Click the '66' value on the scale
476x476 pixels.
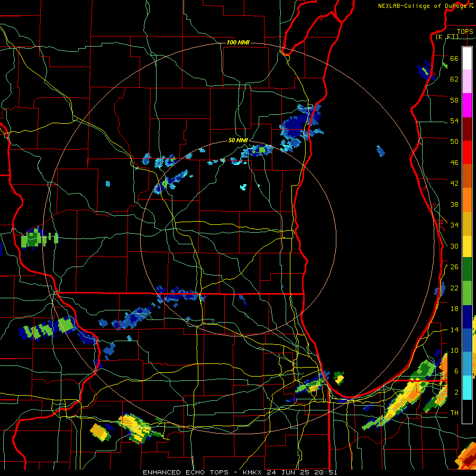pos(454,58)
